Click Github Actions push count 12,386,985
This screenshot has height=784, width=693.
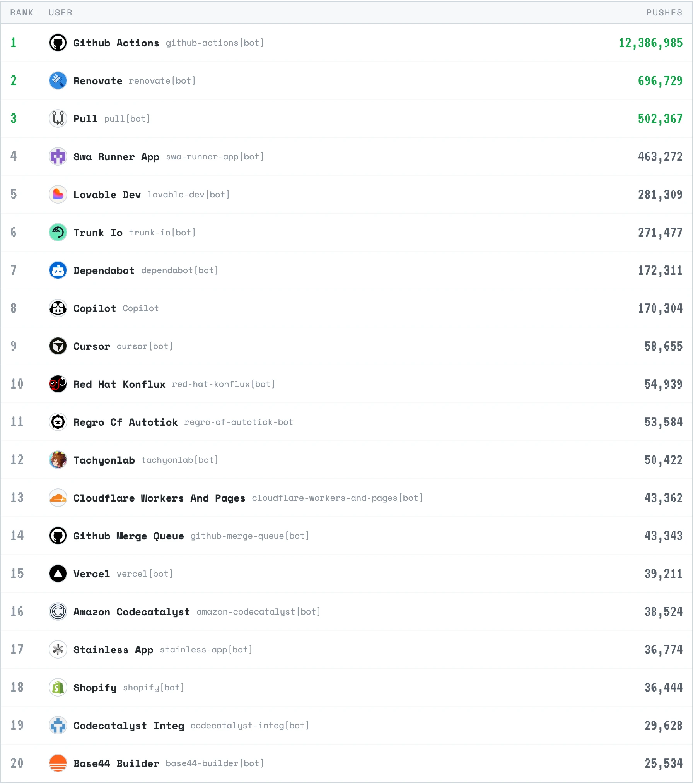point(650,43)
